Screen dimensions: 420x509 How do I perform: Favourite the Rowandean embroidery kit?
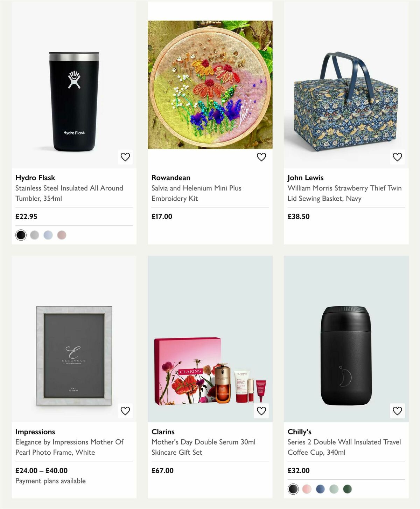click(261, 157)
